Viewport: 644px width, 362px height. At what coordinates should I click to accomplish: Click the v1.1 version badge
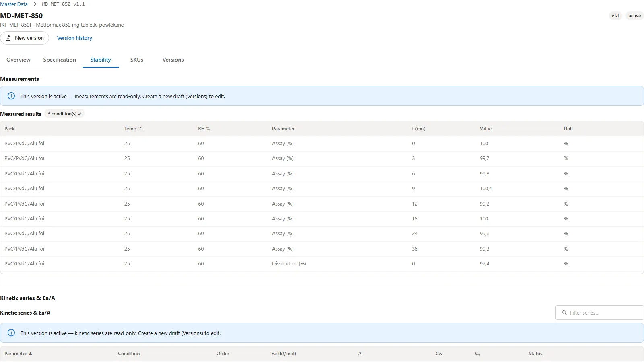tap(615, 16)
